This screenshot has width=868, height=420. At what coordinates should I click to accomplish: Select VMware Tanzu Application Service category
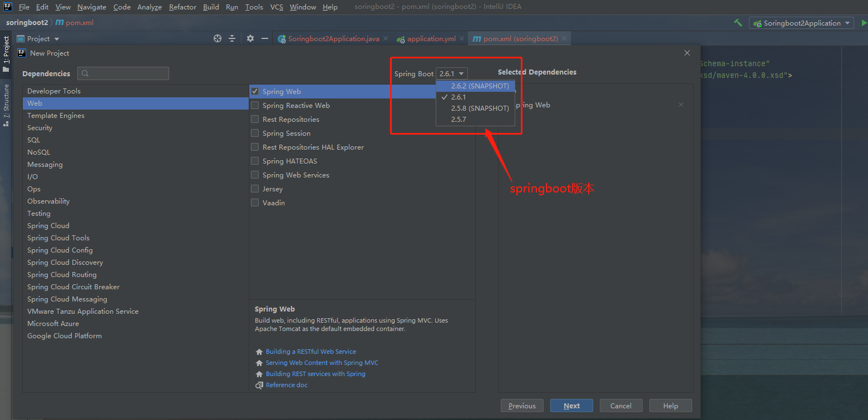136,311
